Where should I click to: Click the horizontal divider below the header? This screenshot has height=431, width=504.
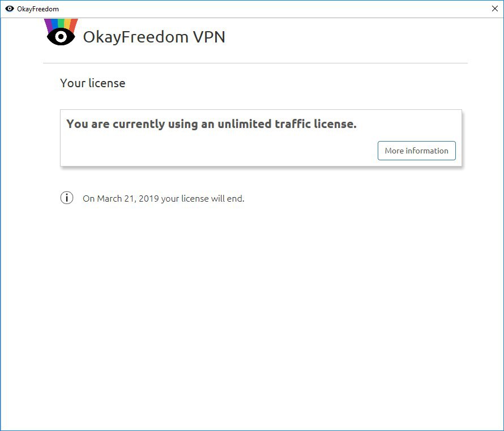coord(255,63)
